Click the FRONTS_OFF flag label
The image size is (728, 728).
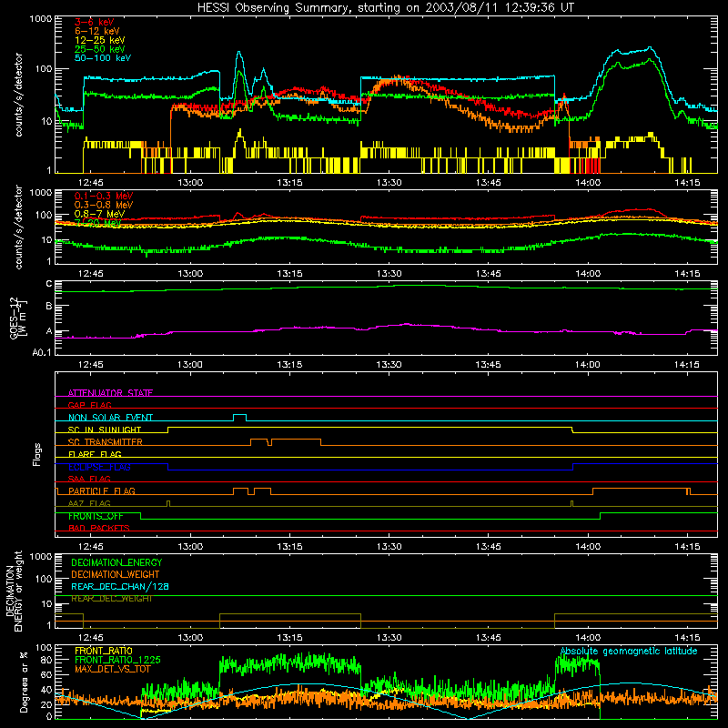[96, 516]
